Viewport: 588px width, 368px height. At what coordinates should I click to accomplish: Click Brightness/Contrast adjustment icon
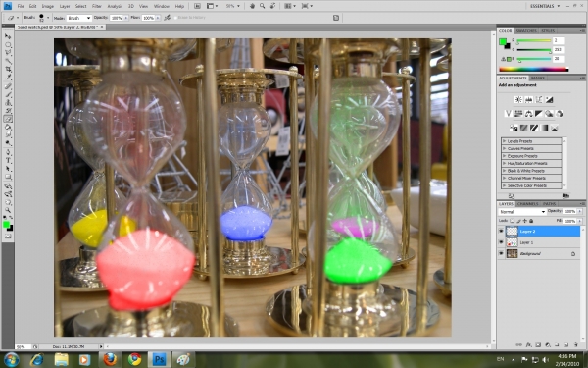[518, 99]
